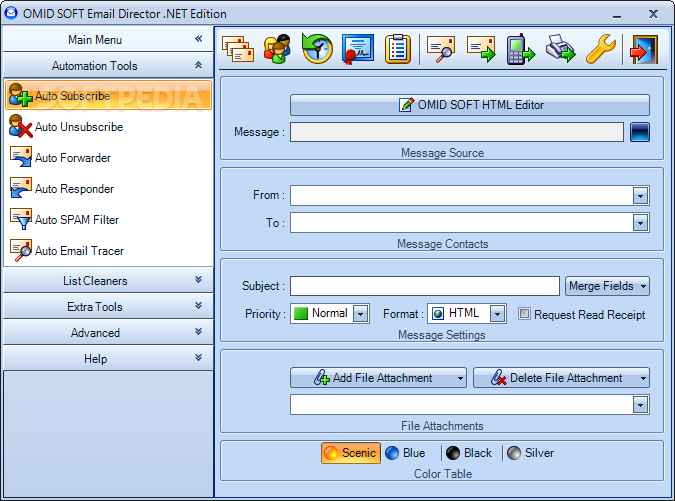The height and width of the screenshot is (501, 675).
Task: Collapse the Main Menu panel
Action: (x=198, y=39)
